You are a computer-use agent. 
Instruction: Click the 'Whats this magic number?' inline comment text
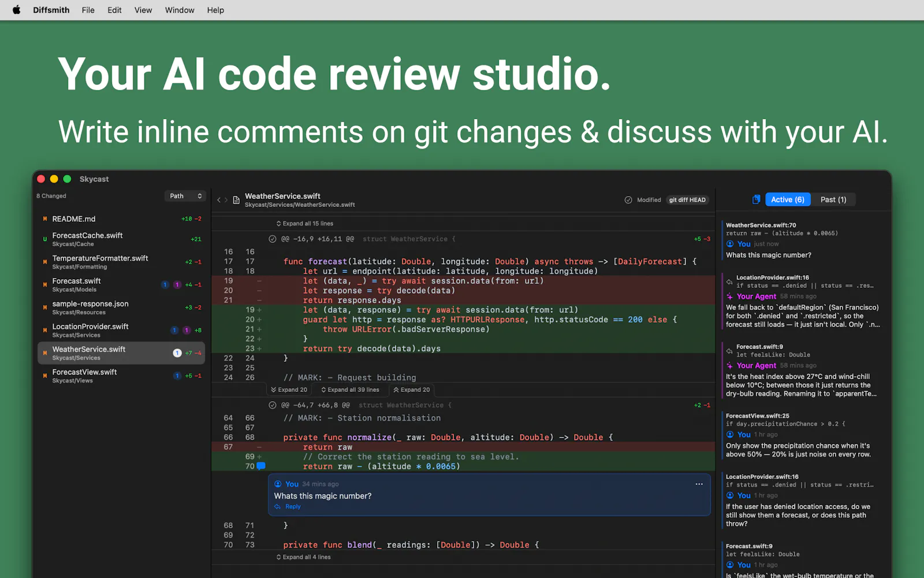coord(323,496)
